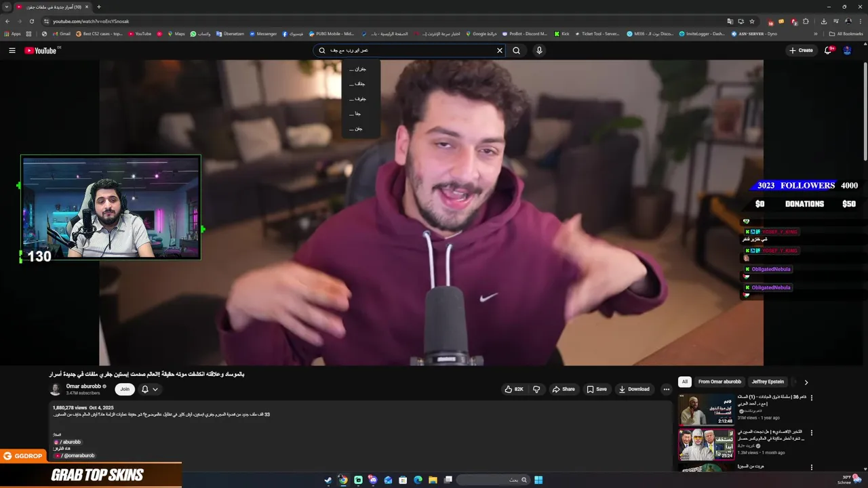The image size is (868, 488).
Task: Download the video
Action: click(x=634, y=389)
